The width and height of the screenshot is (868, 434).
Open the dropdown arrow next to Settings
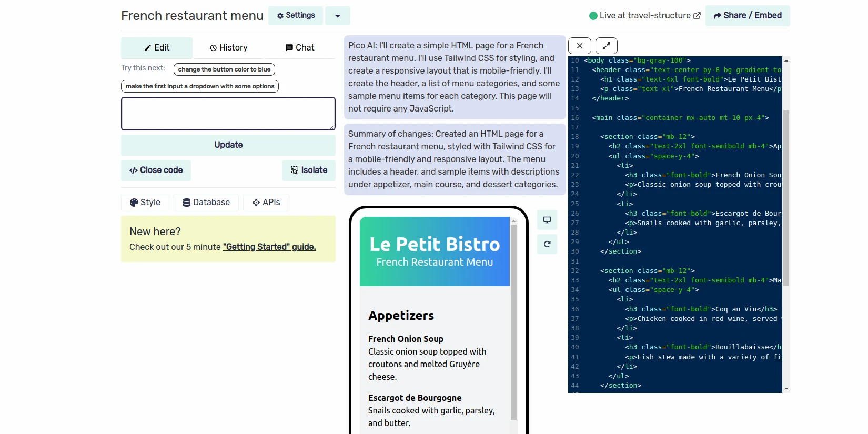coord(338,16)
